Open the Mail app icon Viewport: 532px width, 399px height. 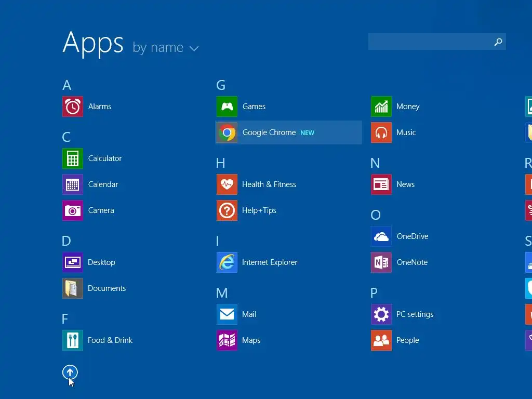click(227, 314)
